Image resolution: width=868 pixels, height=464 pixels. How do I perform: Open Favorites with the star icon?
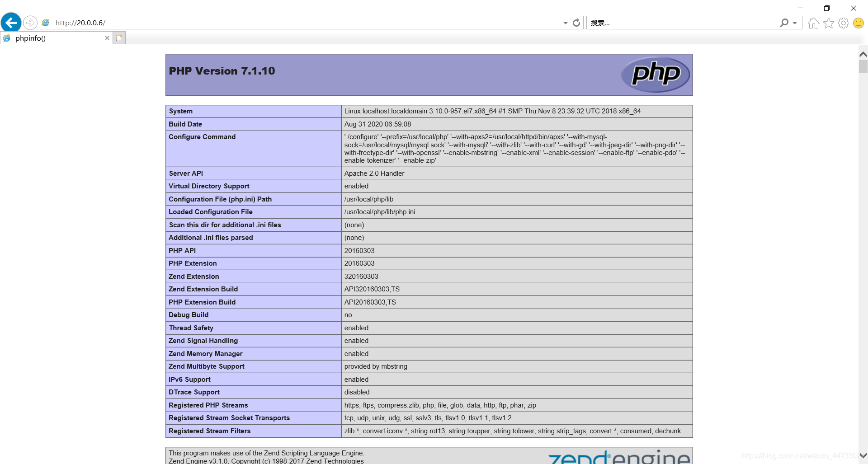pos(829,23)
